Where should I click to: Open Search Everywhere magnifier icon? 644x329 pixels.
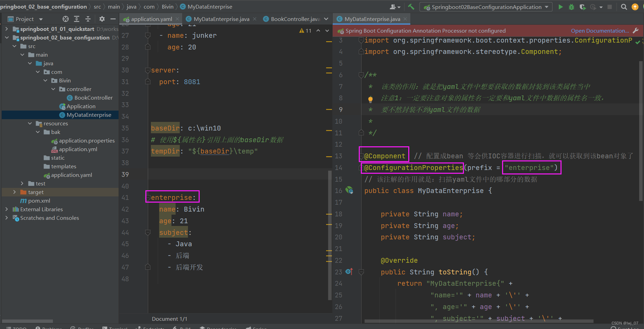click(x=624, y=7)
